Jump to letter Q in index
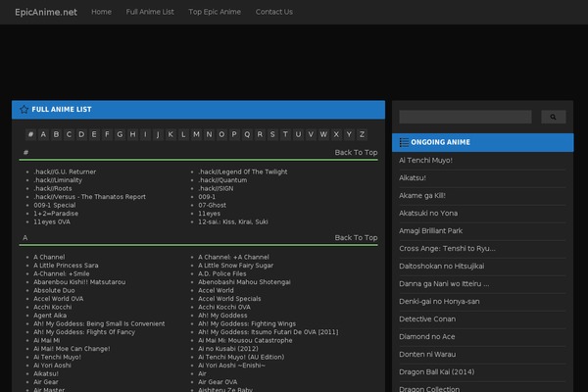Screen dimensions: 588x392 point(247,134)
